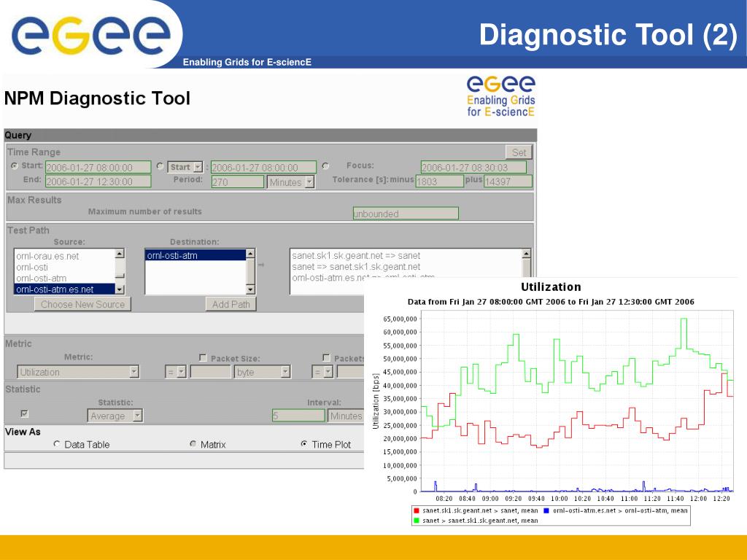Select the Matrix view option

193,444
